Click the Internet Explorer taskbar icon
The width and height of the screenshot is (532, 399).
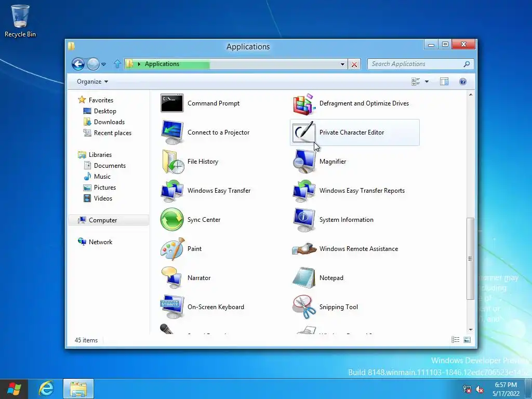(x=46, y=389)
